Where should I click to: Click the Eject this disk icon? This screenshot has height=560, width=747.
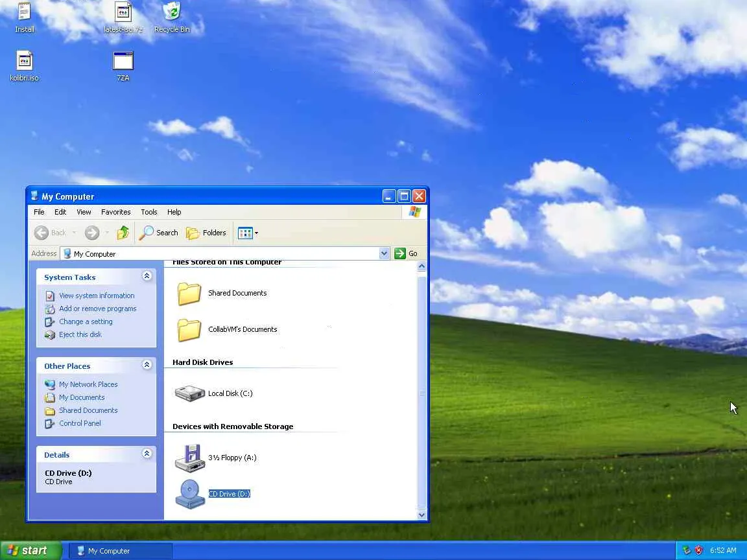(x=50, y=334)
